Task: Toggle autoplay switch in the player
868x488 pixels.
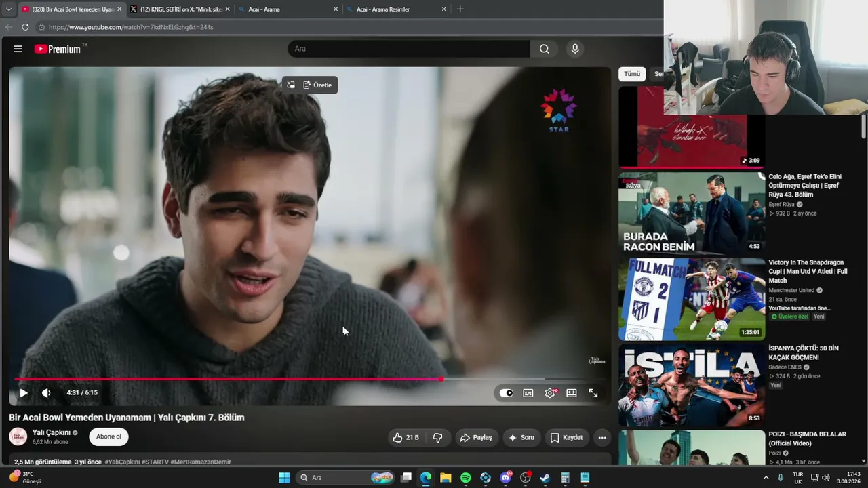Action: (507, 393)
